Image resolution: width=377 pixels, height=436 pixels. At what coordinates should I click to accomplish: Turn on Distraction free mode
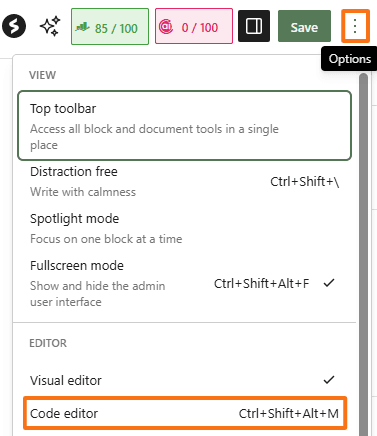point(185,182)
